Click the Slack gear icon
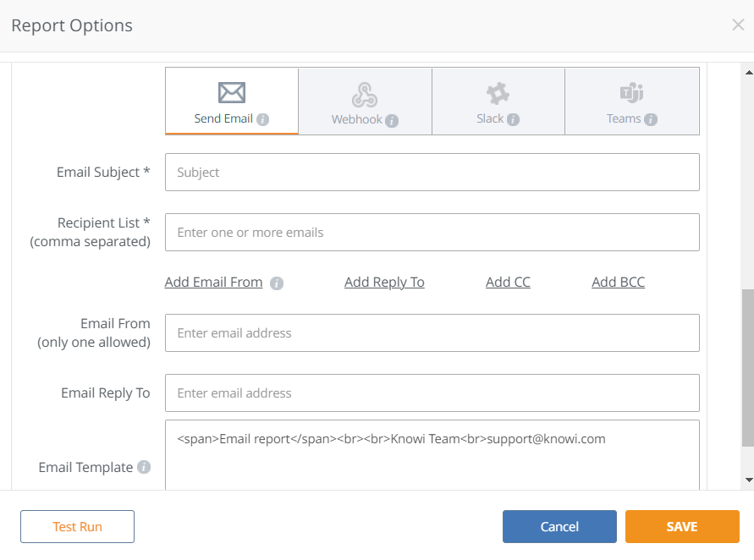The height and width of the screenshot is (560, 754). 498,93
